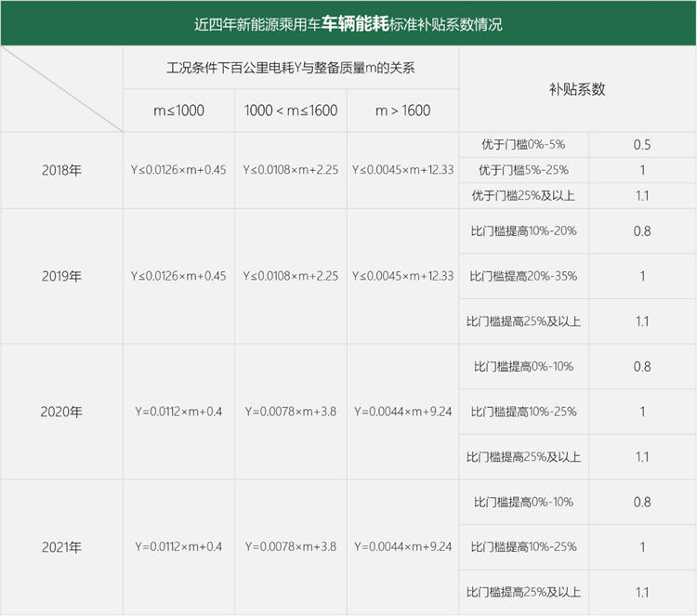Image resolution: width=697 pixels, height=616 pixels.
Task: Click the m≤1000 column header
Action: click(178, 111)
